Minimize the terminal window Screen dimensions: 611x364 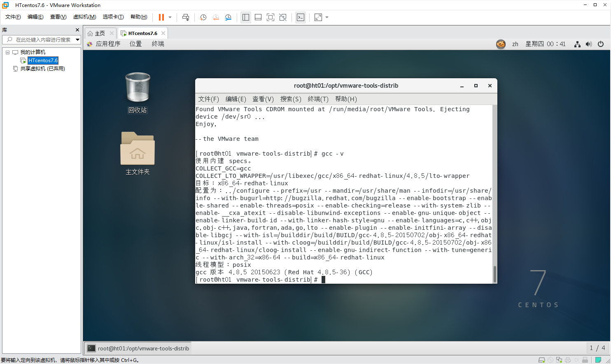click(462, 86)
